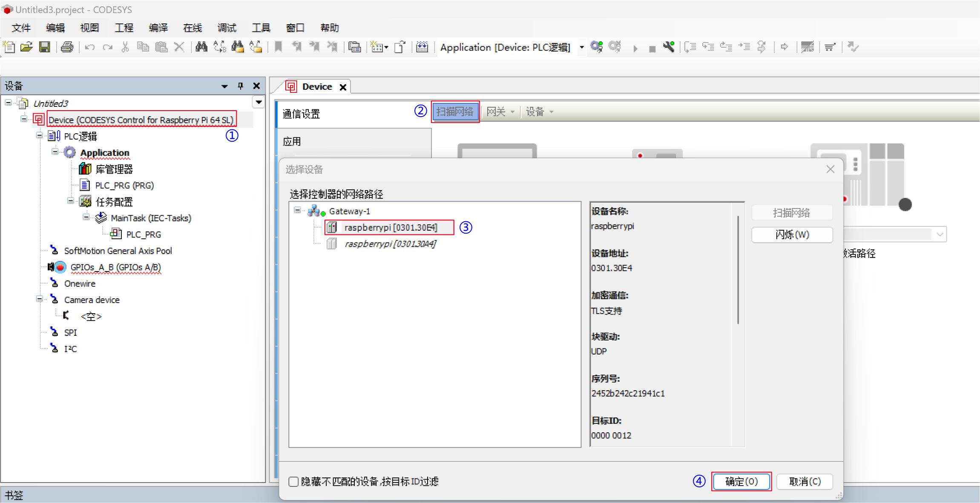Click the blink (闪烁) button
The width and height of the screenshot is (980, 503).
(792, 235)
